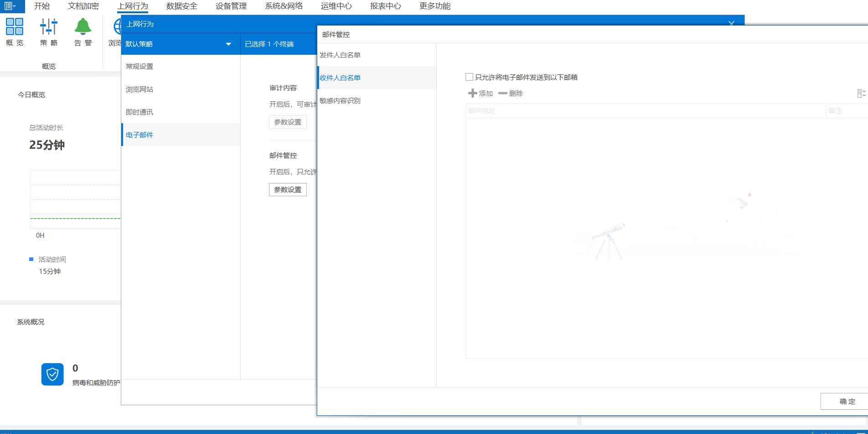The width and height of the screenshot is (868, 434).
Task: Click the shield icon for virus protection
Action: pos(52,374)
